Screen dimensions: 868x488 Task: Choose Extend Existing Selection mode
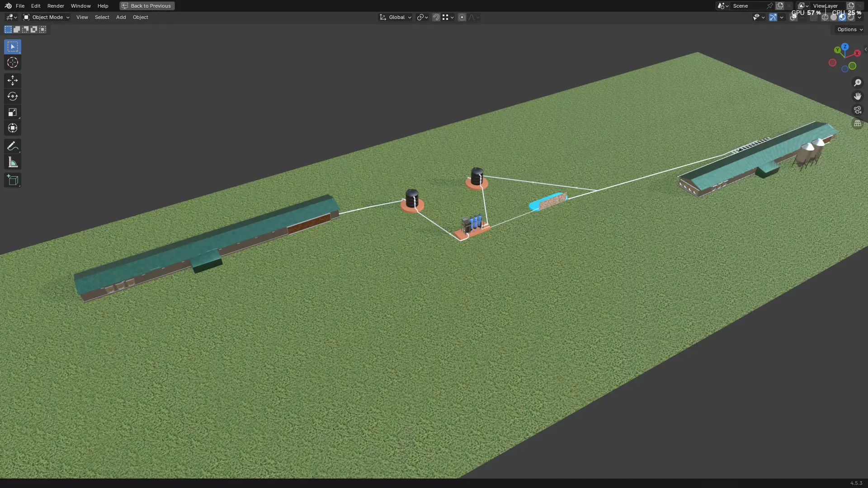click(x=17, y=29)
